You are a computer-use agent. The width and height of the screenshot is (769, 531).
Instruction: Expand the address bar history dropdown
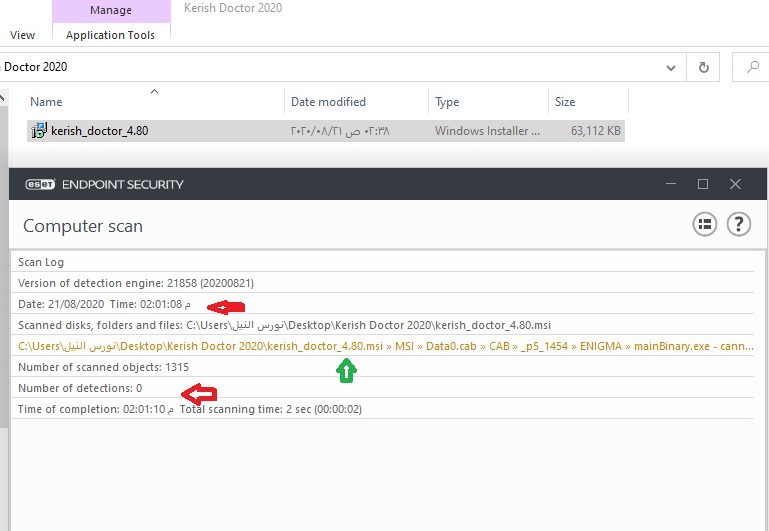(x=671, y=68)
